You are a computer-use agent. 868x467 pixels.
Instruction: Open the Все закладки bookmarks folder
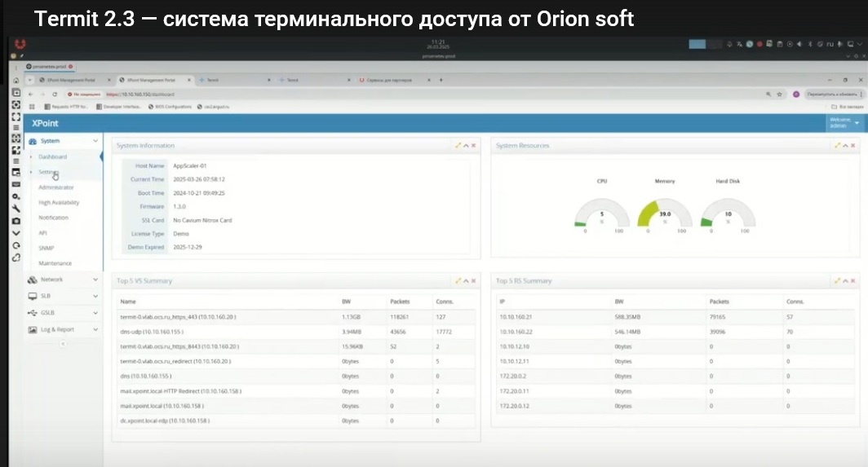848,107
